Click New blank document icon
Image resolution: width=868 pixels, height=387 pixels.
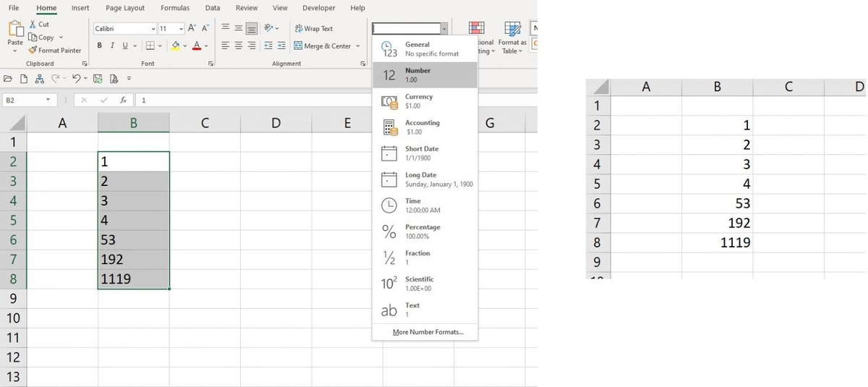(x=24, y=78)
